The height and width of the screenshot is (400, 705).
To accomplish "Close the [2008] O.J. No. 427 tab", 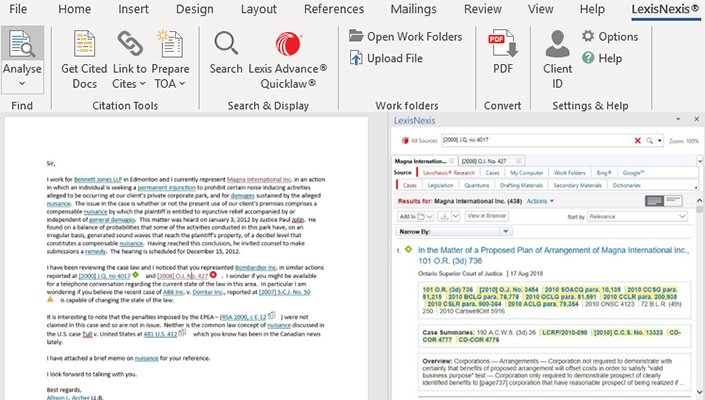I will tap(518, 161).
